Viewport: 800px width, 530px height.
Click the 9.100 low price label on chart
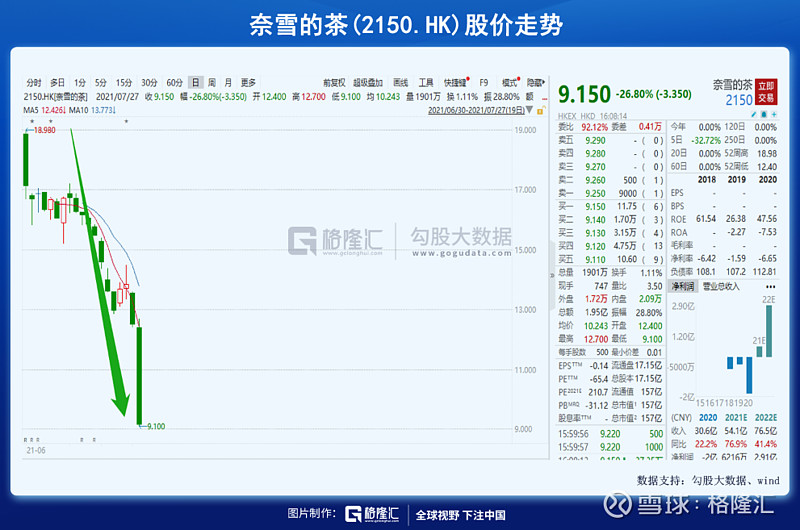(156, 426)
